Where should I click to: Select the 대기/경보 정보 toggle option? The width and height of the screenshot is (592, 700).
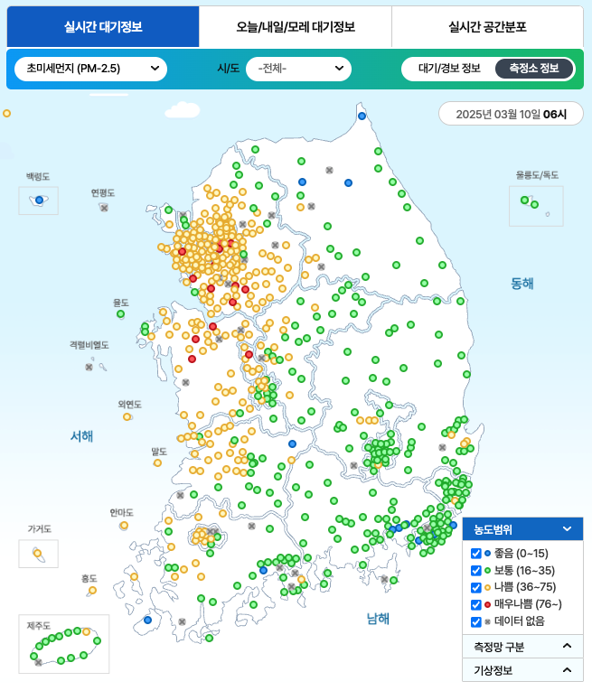(x=449, y=69)
